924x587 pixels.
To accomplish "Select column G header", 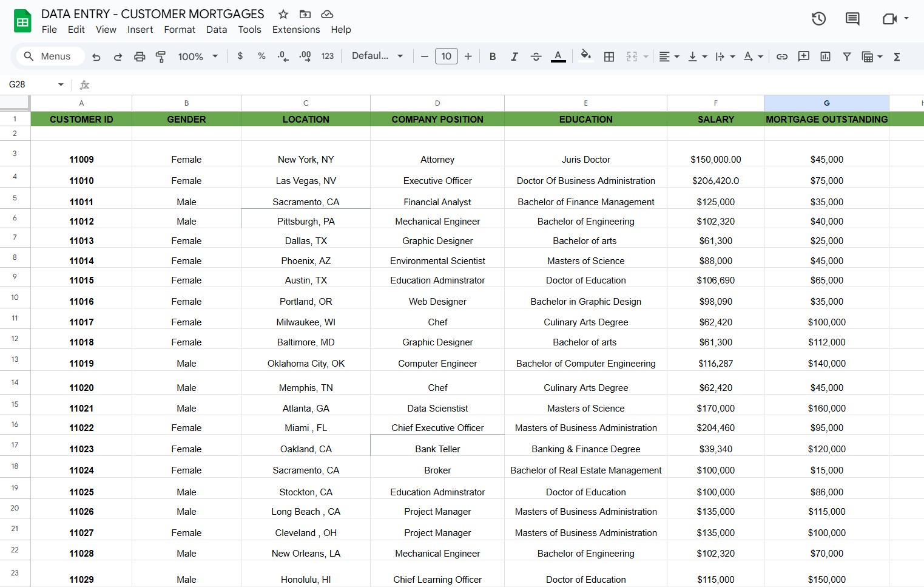I will point(826,103).
